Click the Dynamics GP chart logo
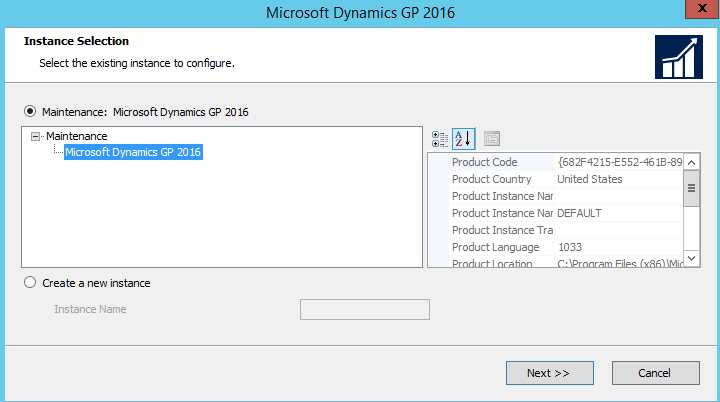Image resolution: width=720 pixels, height=402 pixels. (x=678, y=56)
